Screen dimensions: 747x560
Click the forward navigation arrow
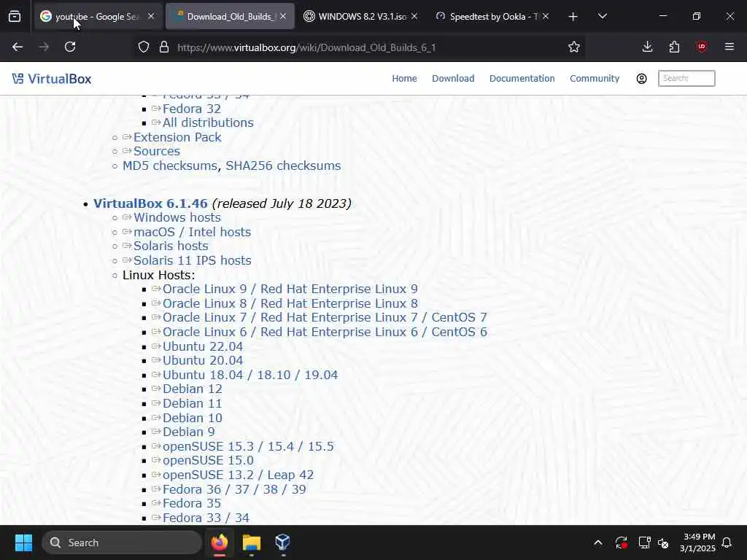click(x=44, y=47)
